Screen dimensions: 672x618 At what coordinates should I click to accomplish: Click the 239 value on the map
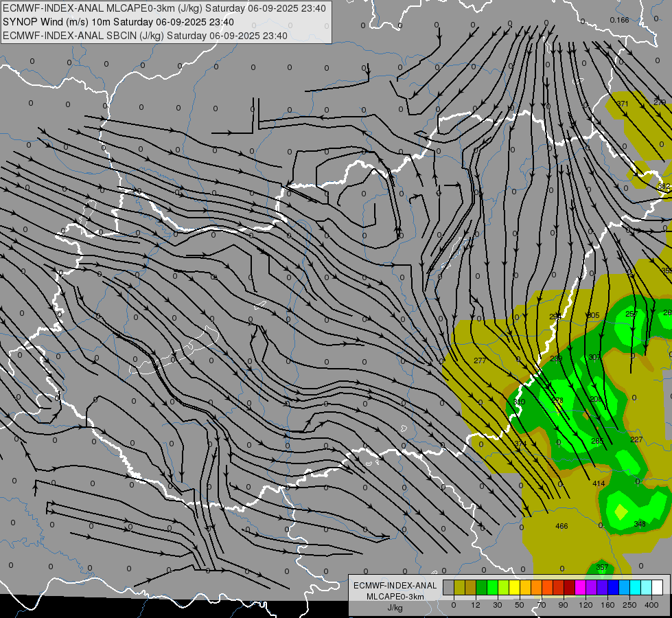(556, 358)
